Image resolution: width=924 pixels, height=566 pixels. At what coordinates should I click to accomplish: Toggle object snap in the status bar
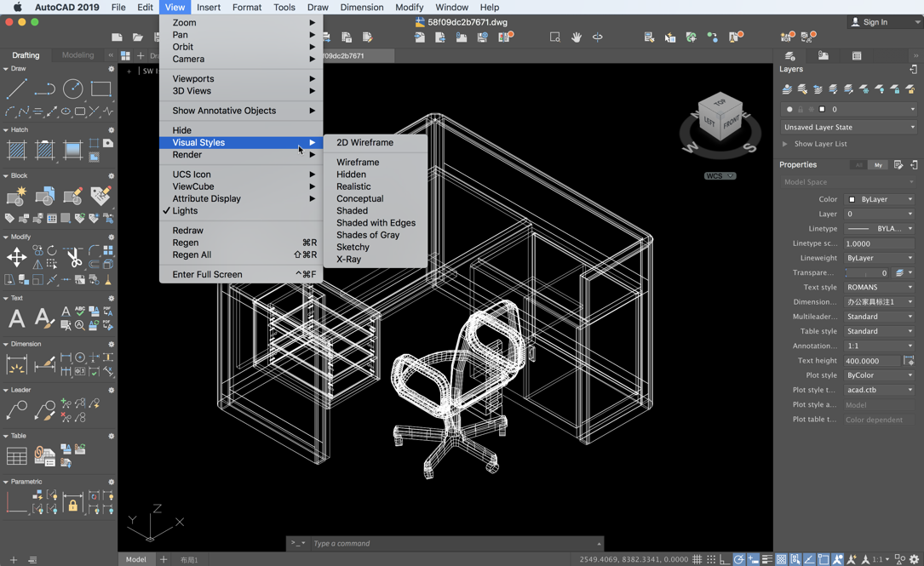823,558
